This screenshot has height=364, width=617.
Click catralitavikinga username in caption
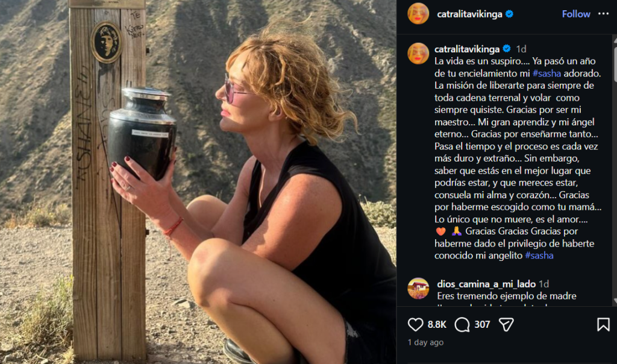point(466,49)
